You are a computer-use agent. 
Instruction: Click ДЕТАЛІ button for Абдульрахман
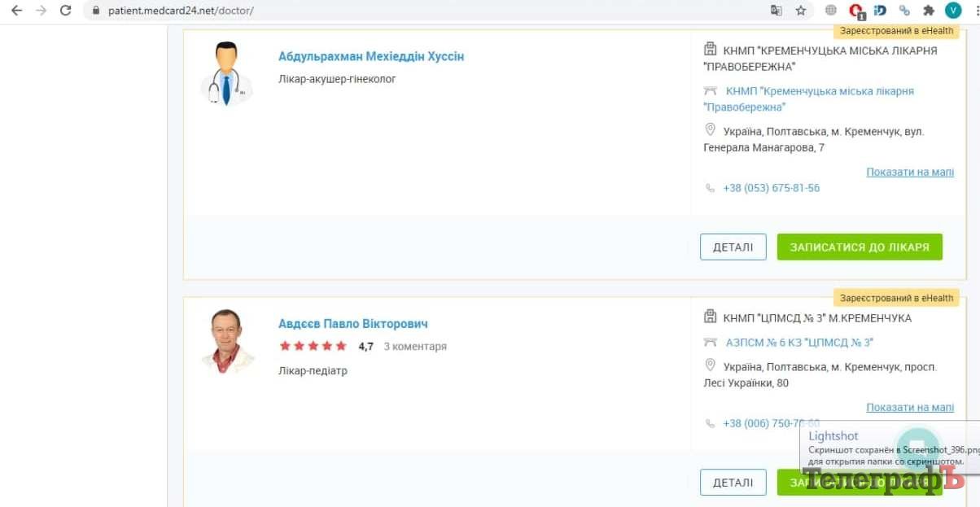(x=733, y=247)
